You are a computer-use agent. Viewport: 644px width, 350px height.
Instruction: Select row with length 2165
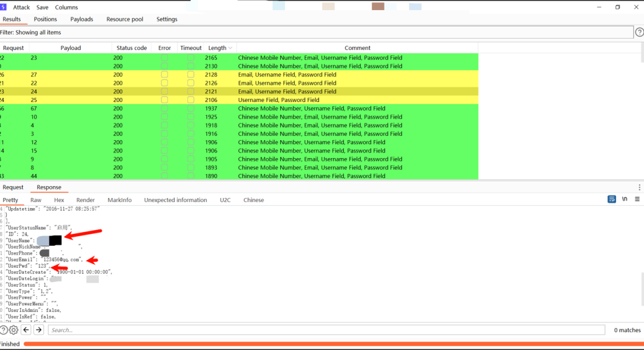(x=239, y=57)
